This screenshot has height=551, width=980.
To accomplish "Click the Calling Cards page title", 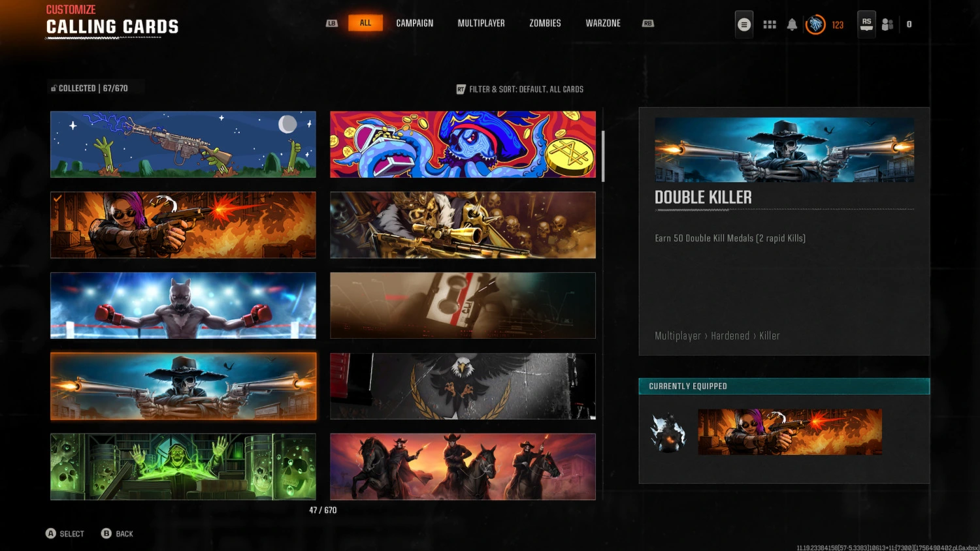I will click(x=112, y=27).
